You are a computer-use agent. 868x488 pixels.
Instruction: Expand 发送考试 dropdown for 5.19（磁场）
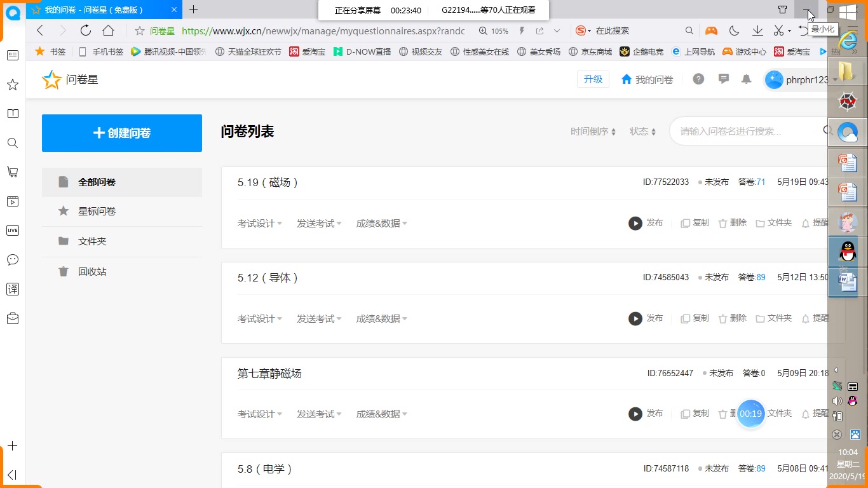coord(319,224)
